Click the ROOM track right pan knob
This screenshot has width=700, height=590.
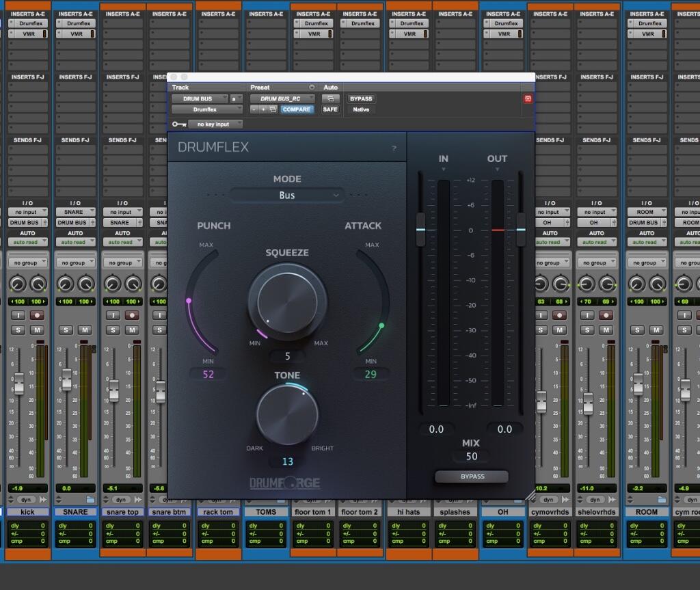pos(658,284)
